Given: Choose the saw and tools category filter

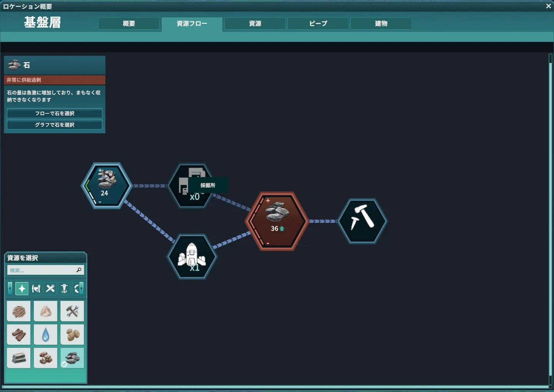Looking at the screenshot, I should (x=50, y=289).
